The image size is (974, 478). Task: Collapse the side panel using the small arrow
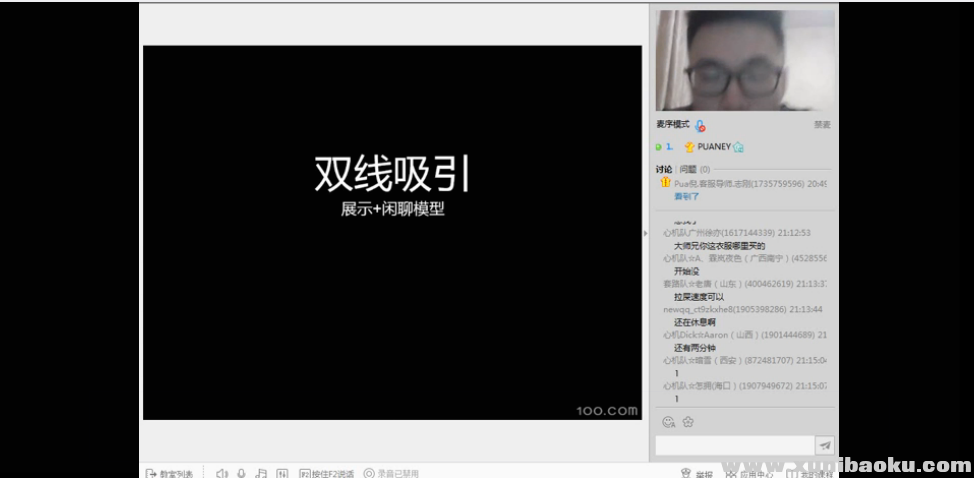coord(645,232)
